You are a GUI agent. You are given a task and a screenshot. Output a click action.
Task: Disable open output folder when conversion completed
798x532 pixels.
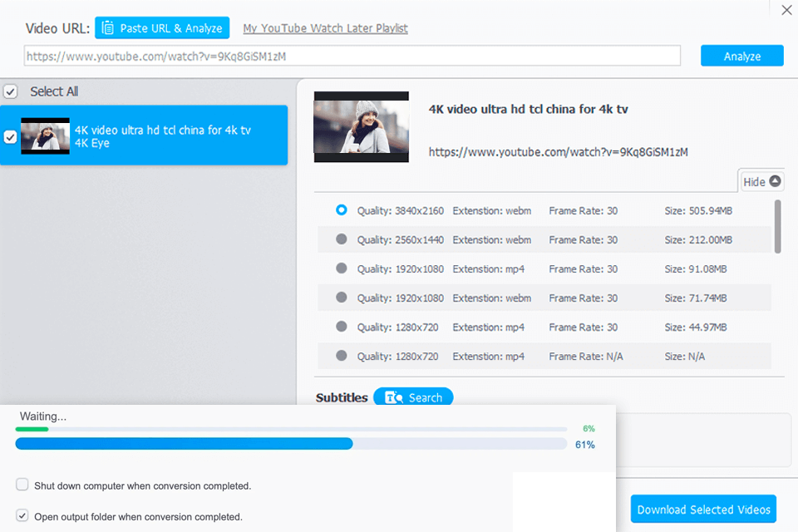[x=22, y=515]
